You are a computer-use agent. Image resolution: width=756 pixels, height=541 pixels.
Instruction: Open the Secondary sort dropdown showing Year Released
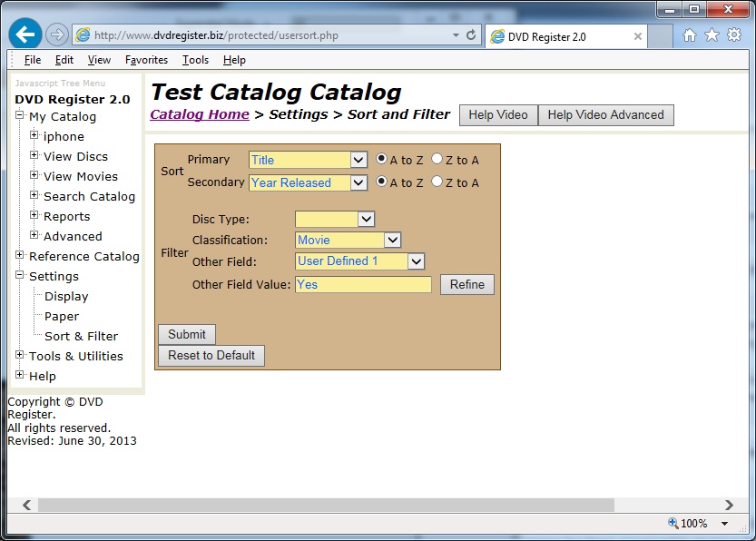click(308, 182)
